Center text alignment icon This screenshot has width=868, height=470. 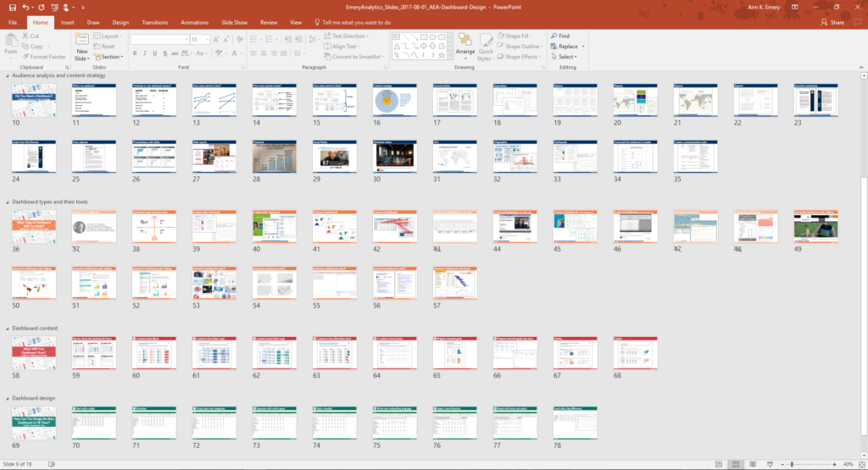tap(264, 53)
